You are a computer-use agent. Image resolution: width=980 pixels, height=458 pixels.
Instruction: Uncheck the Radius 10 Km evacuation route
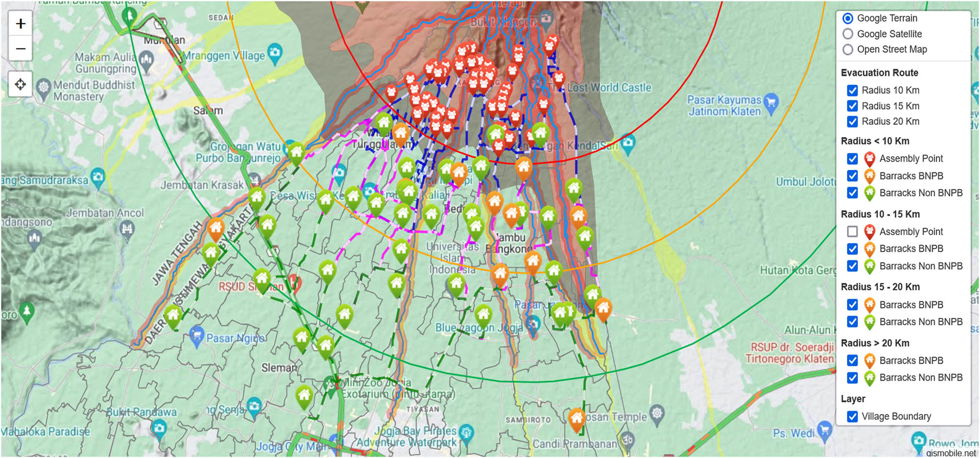(852, 90)
